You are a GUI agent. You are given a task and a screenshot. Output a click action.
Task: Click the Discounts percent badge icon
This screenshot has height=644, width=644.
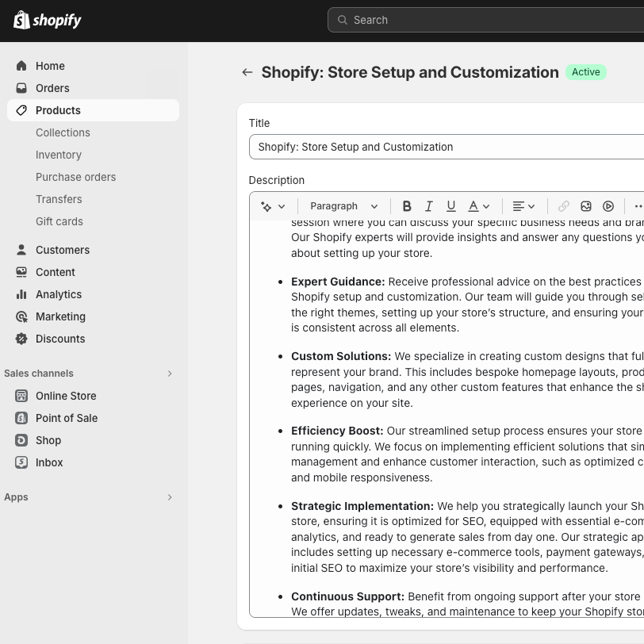pyautogui.click(x=21, y=339)
